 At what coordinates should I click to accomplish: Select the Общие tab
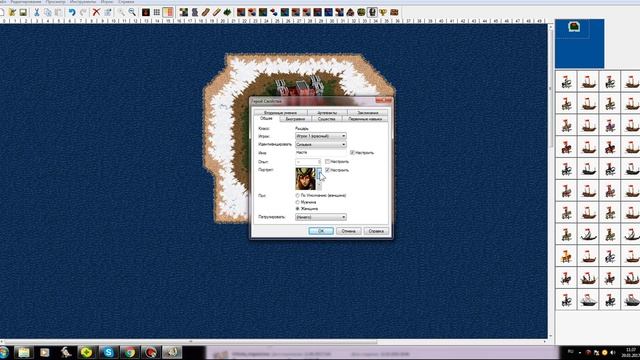[x=266, y=118]
